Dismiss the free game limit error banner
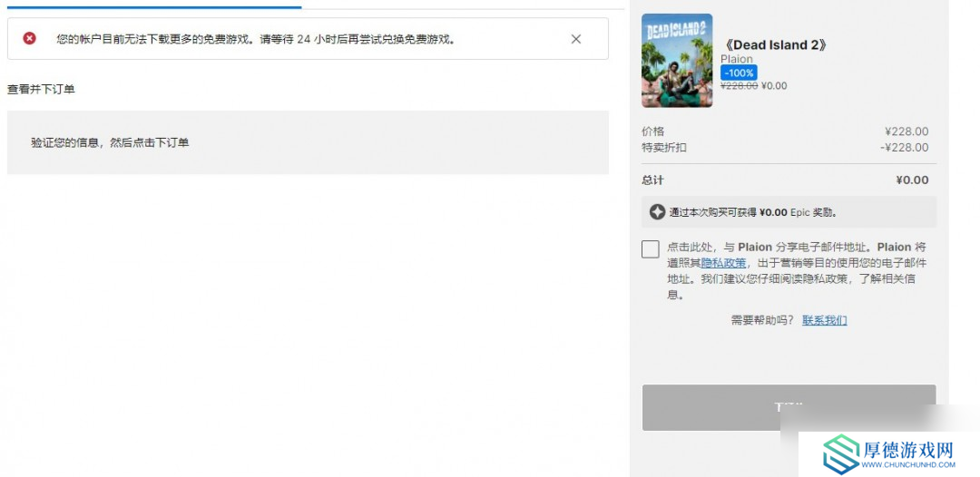 click(575, 39)
